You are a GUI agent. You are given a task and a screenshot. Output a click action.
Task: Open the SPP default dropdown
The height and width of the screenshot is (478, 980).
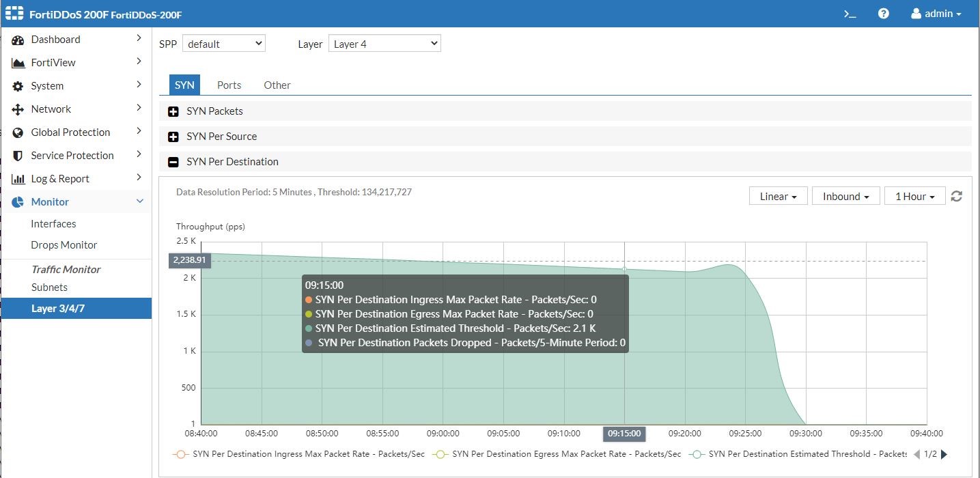point(223,42)
